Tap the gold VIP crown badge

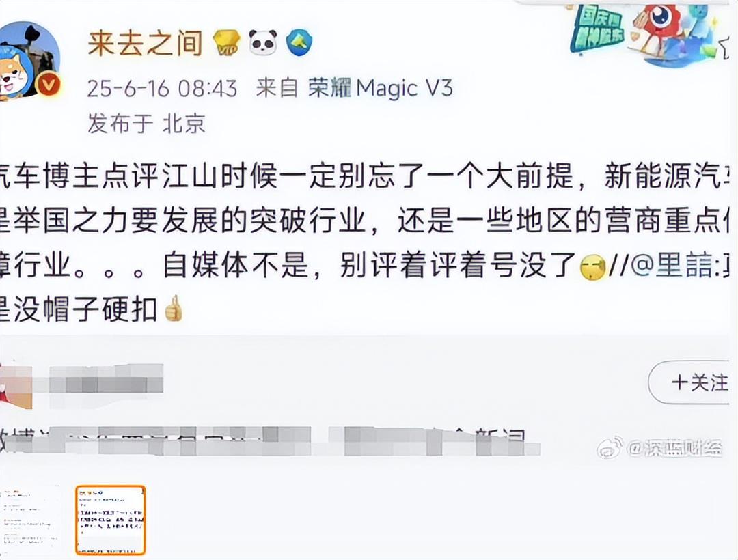coord(227,43)
